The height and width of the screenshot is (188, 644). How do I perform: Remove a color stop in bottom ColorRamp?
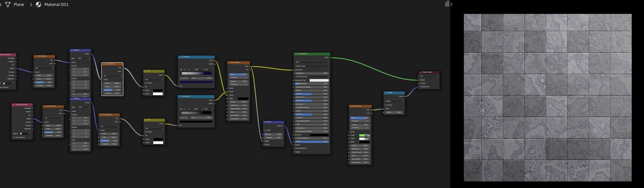pos(185,109)
